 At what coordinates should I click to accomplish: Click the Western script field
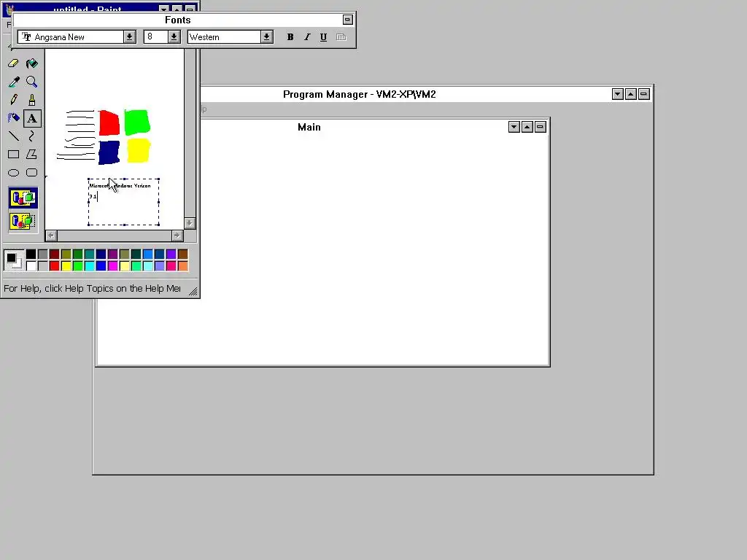(225, 37)
